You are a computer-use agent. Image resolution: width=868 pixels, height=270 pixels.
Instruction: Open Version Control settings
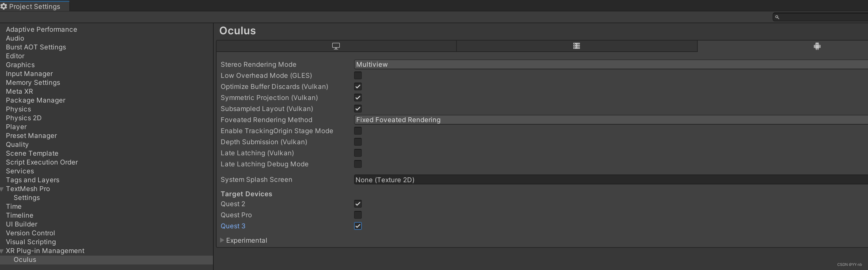pos(30,233)
